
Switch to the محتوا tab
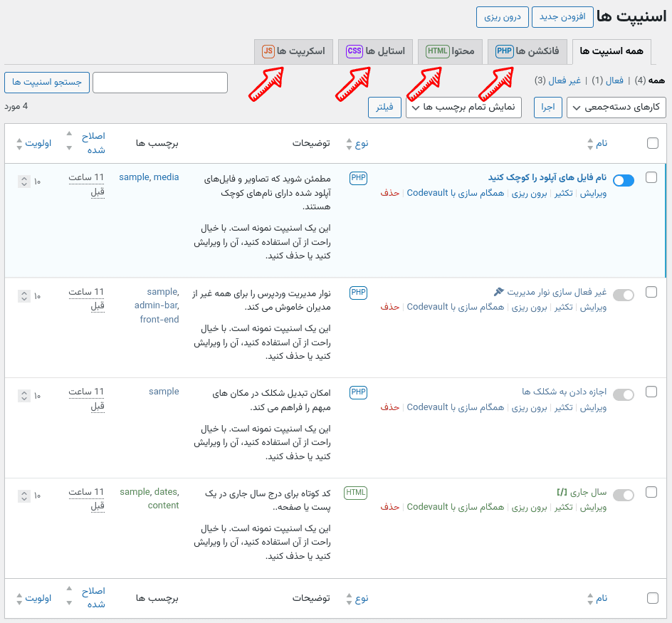[450, 51]
